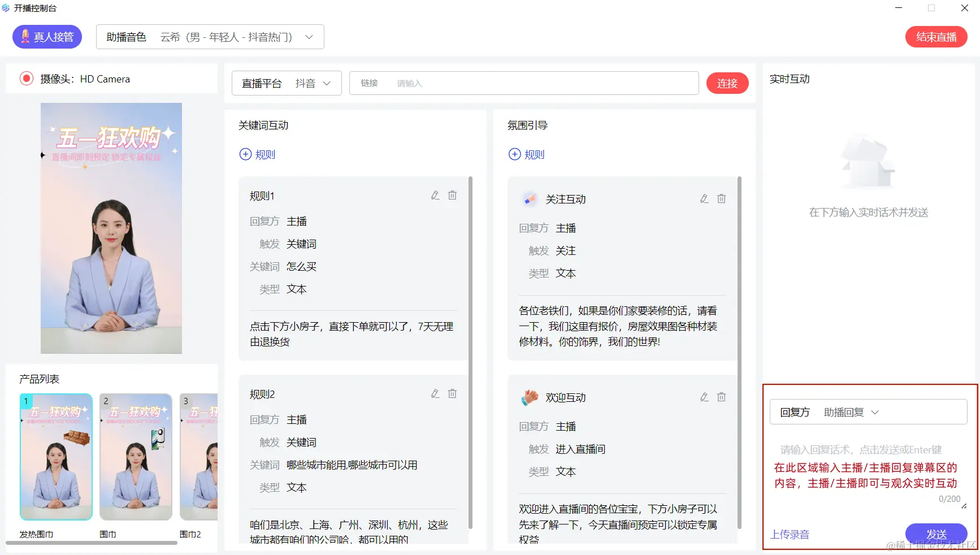This screenshot has height=555, width=980.
Task: Select product thumbnail 2 围巾
Action: coord(136,457)
